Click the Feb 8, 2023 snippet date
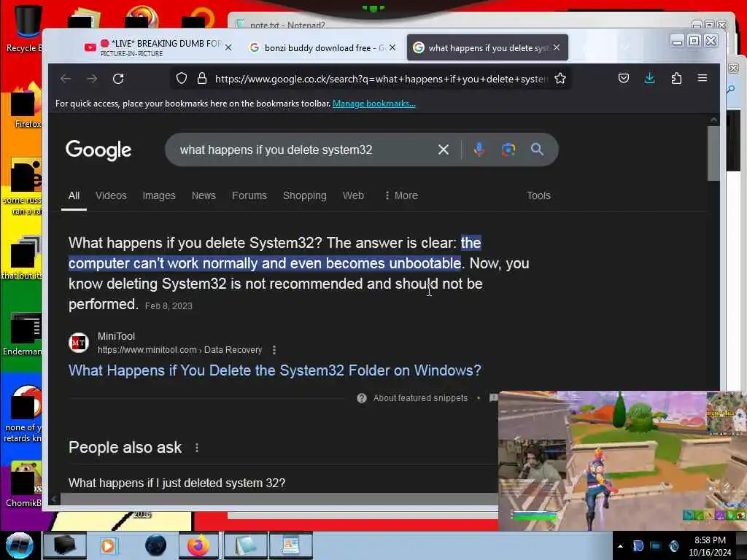This screenshot has height=560, width=747. 169,306
